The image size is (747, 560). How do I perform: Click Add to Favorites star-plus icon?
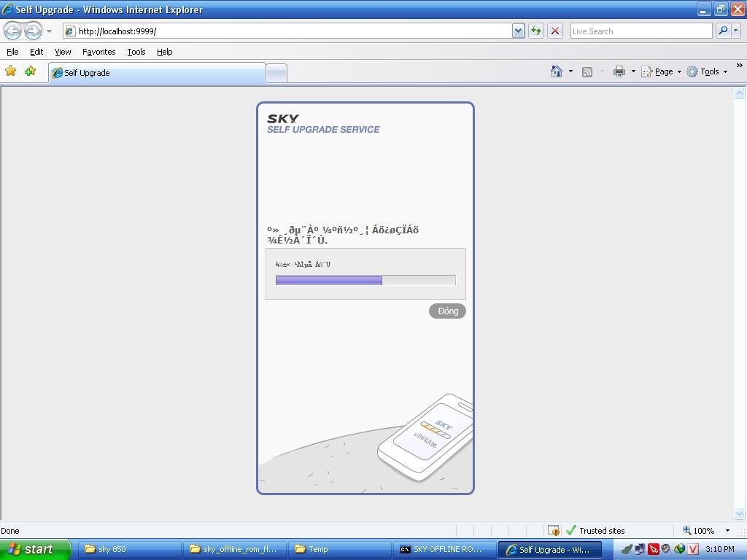click(x=30, y=71)
